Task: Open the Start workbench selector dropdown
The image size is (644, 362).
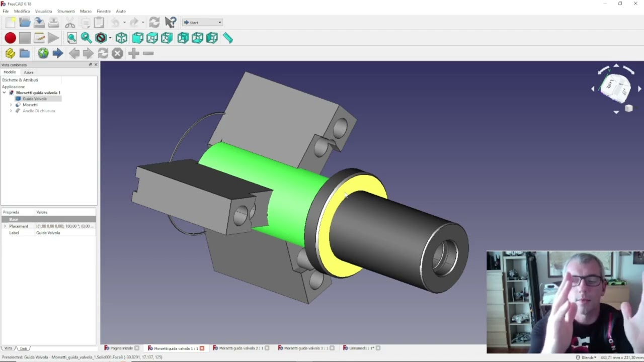Action: point(202,23)
